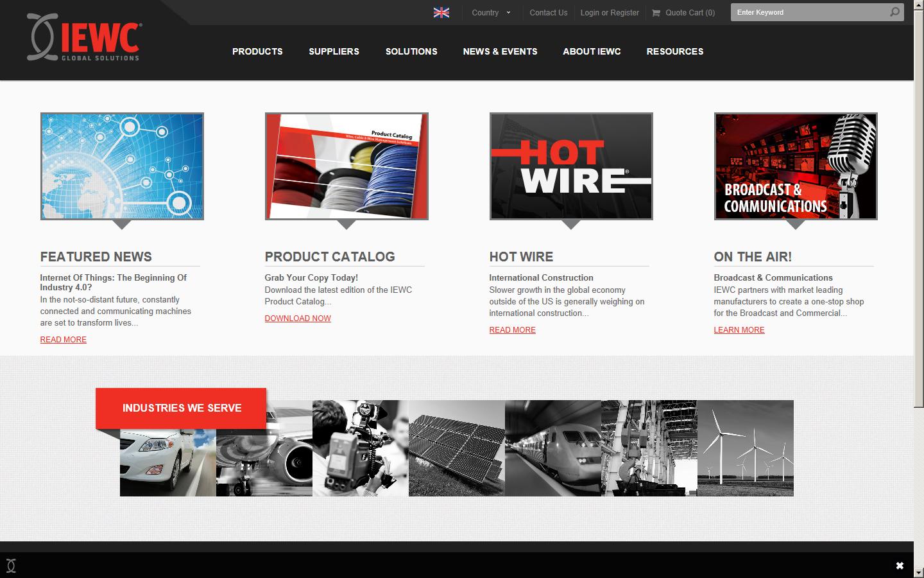Image resolution: width=924 pixels, height=578 pixels.
Task: Click DOWNLOAD NOW under Product Catalog
Action: click(297, 318)
